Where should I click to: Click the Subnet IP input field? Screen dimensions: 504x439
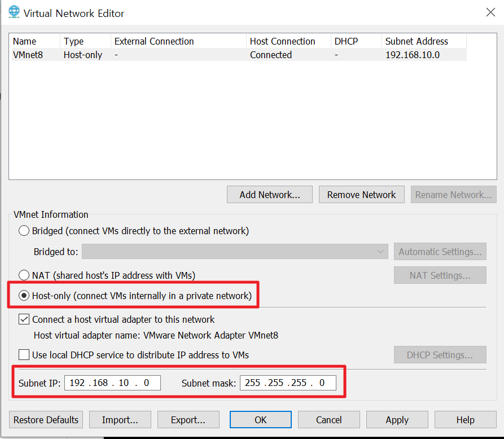pyautogui.click(x=112, y=383)
